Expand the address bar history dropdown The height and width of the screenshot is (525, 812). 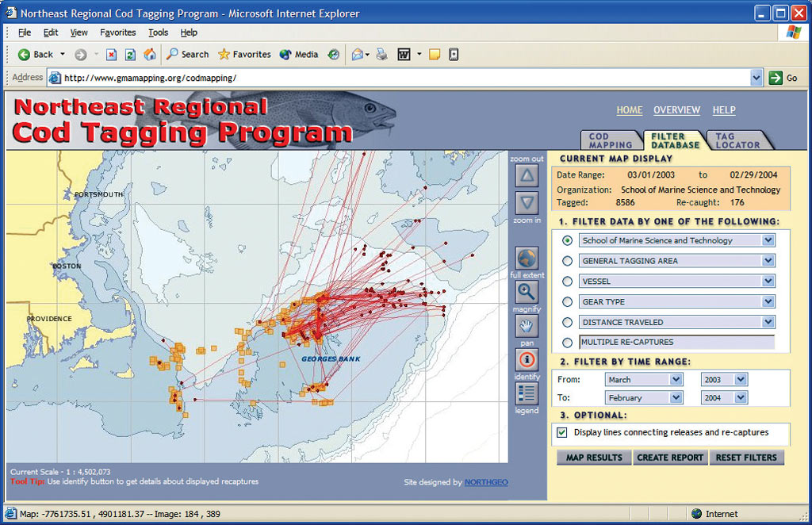(756, 79)
